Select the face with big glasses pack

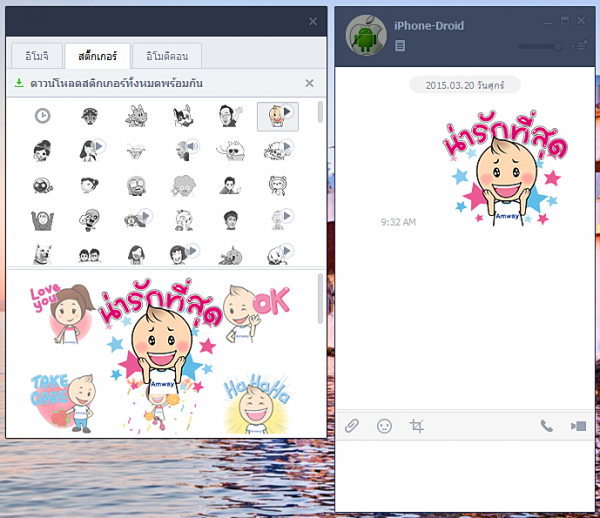(x=137, y=186)
